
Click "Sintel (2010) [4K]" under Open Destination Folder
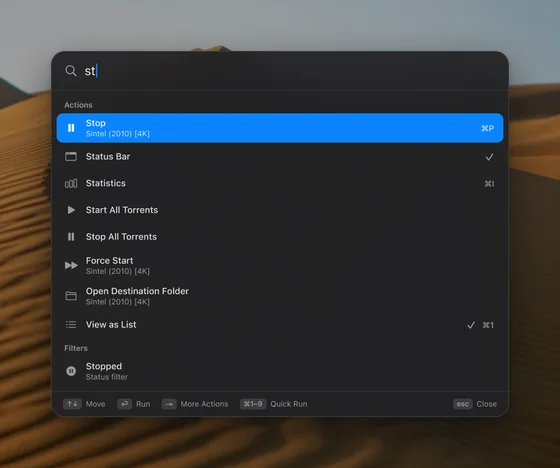118,302
